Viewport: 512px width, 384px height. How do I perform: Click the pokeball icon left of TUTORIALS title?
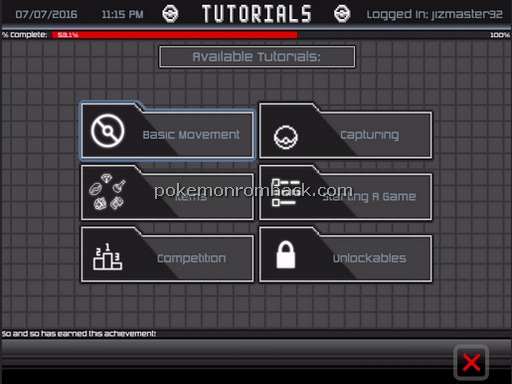tap(170, 14)
